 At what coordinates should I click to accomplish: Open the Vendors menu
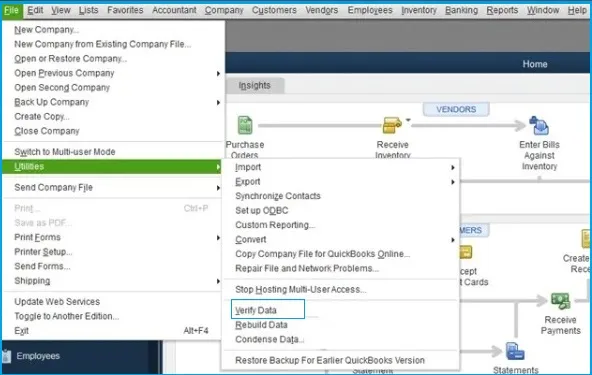tap(322, 10)
